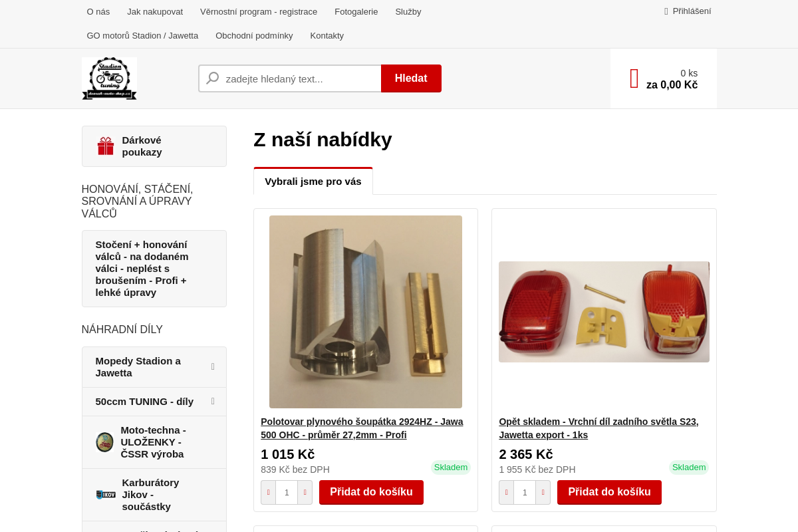Image resolution: width=798 pixels, height=532 pixels.
Task: Open the red tail light product thumbnail
Action: pyautogui.click(x=604, y=312)
